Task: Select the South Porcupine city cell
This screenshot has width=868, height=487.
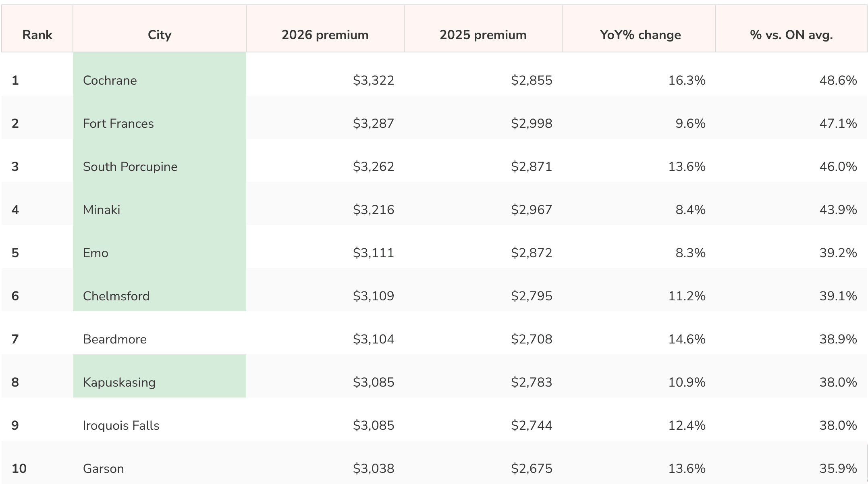Action: click(160, 160)
